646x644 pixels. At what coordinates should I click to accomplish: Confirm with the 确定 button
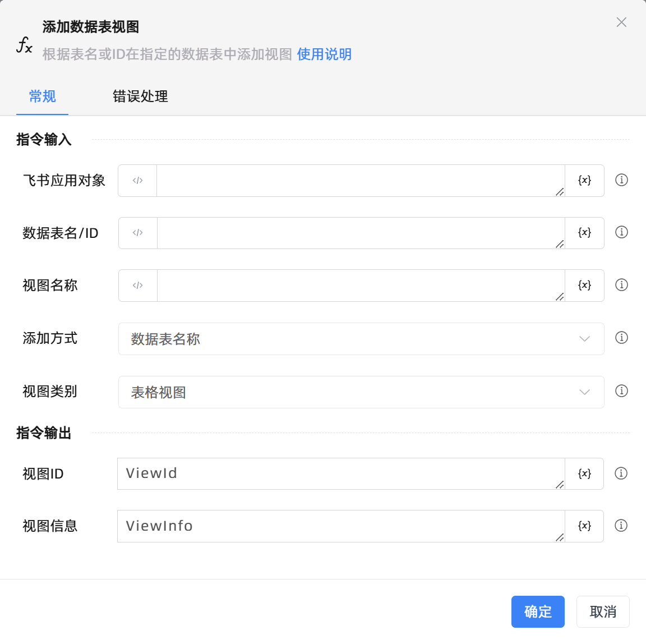point(538,612)
